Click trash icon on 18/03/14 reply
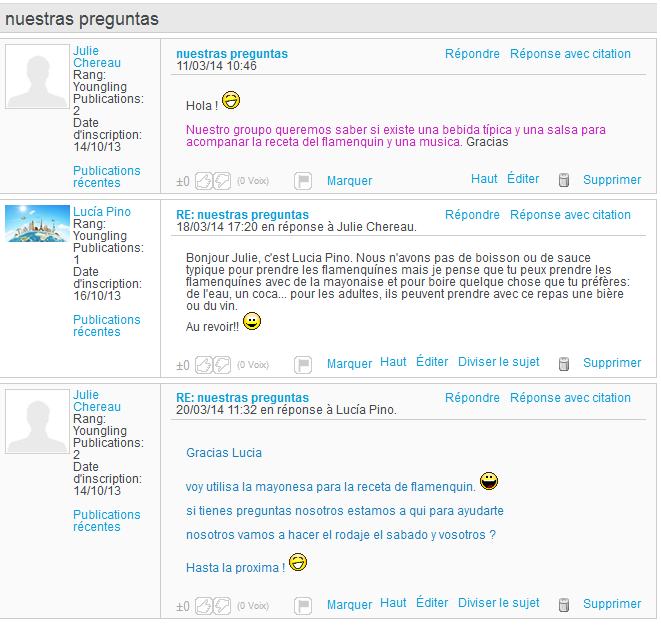The image size is (661, 625). (x=564, y=364)
